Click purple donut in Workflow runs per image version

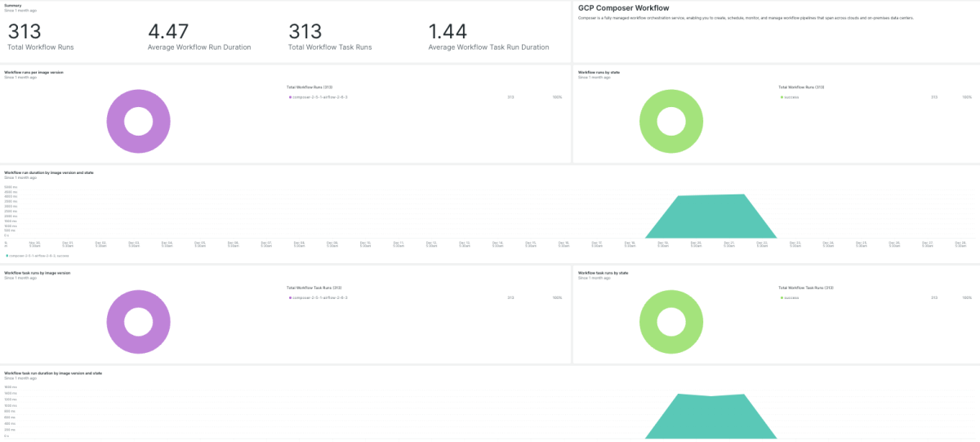[x=139, y=122]
